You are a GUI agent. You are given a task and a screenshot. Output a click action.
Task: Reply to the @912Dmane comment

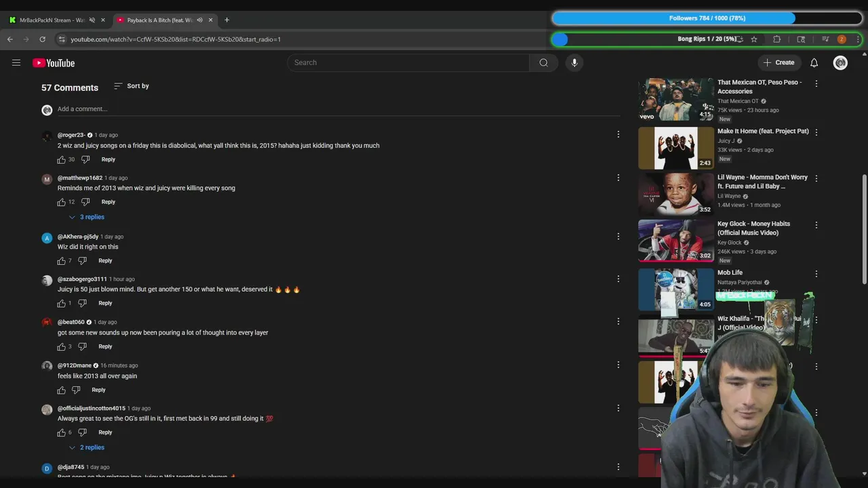pos(98,390)
